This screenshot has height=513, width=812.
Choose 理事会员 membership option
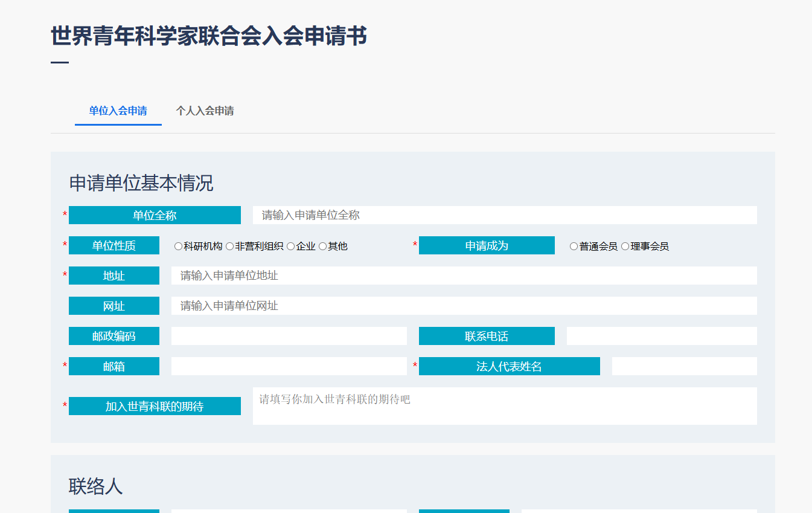625,247
